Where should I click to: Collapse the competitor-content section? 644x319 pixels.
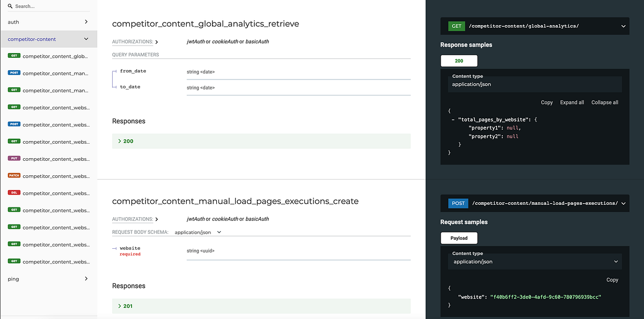[x=48, y=39]
